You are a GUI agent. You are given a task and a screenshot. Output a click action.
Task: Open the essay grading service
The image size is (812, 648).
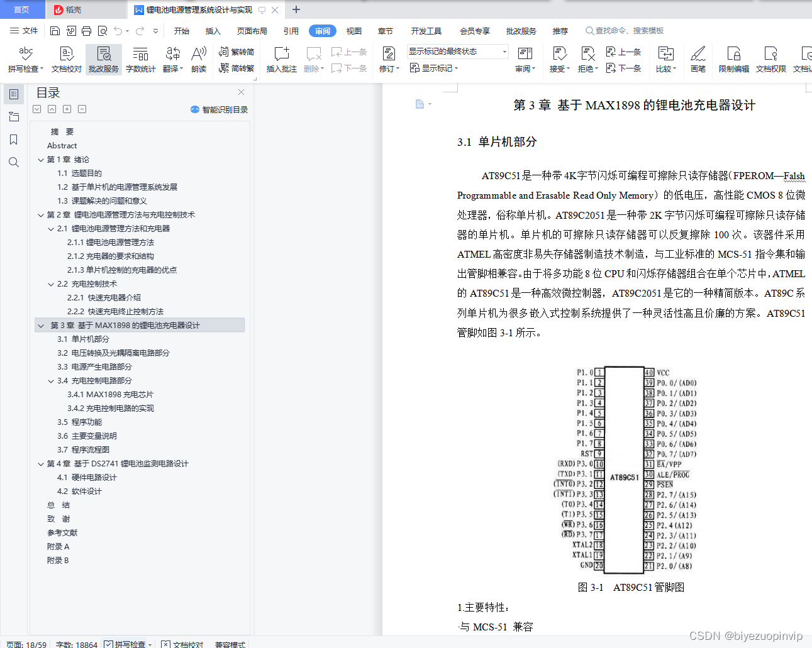click(x=104, y=60)
